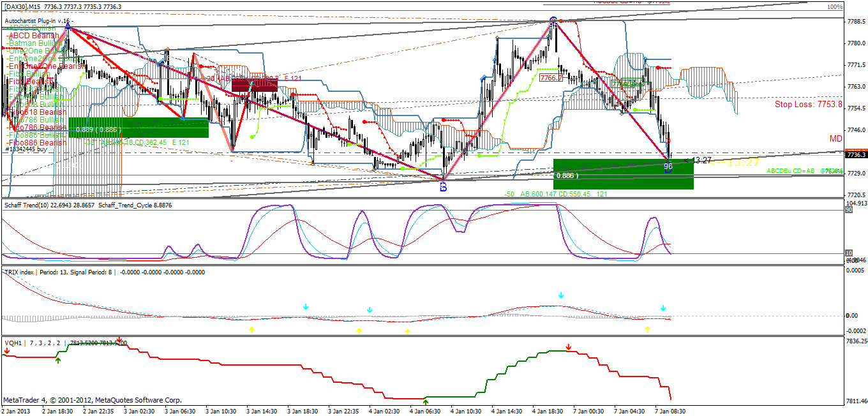This screenshot has width=868, height=416.
Task: Select the 7 Jan 08:30 time axis label
Action: [x=671, y=412]
